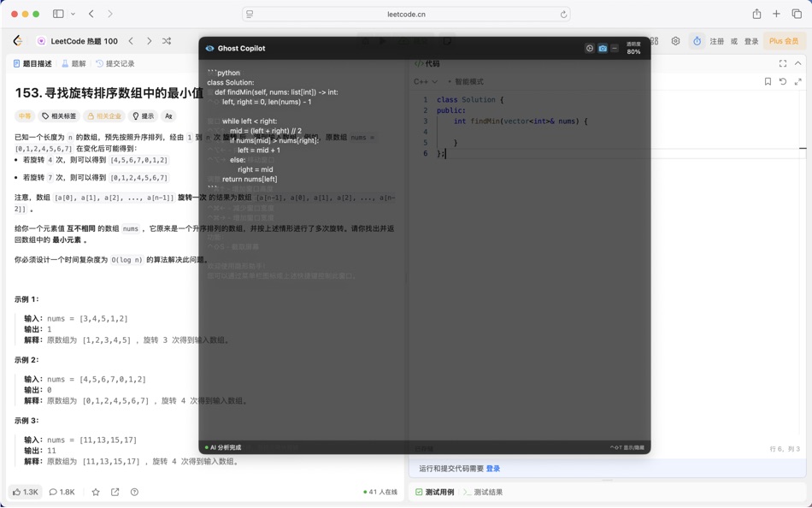Click the 41 人在线 online indicator
Viewport: 812px width, 508px height.
(380, 492)
